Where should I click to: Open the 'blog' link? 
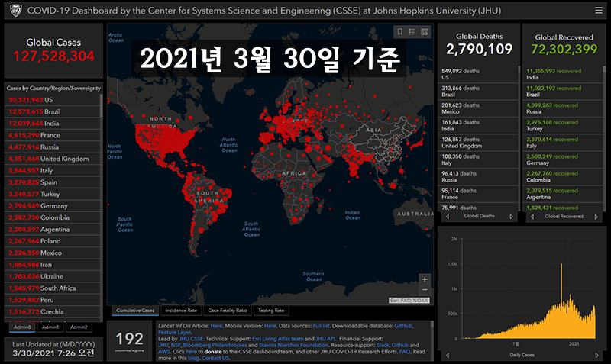(x=193, y=358)
